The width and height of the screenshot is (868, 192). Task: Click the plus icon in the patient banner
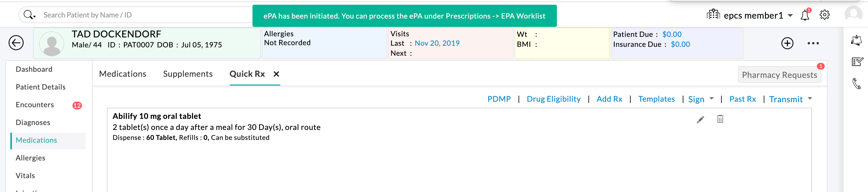click(788, 43)
